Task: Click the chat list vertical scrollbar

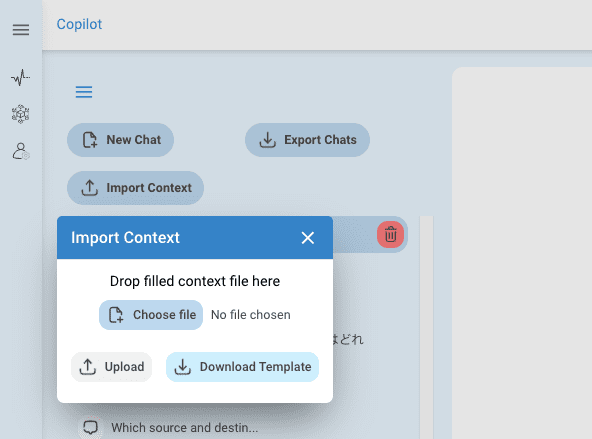Action: [426, 327]
